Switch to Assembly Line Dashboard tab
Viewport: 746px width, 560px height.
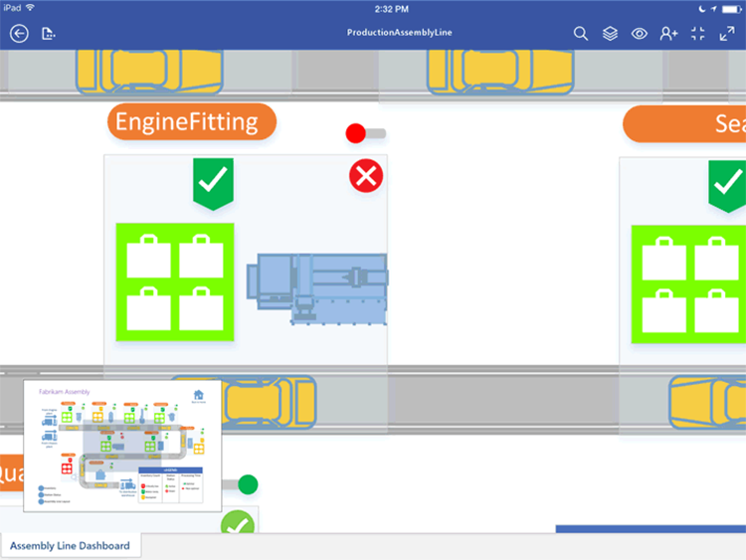pyautogui.click(x=71, y=546)
